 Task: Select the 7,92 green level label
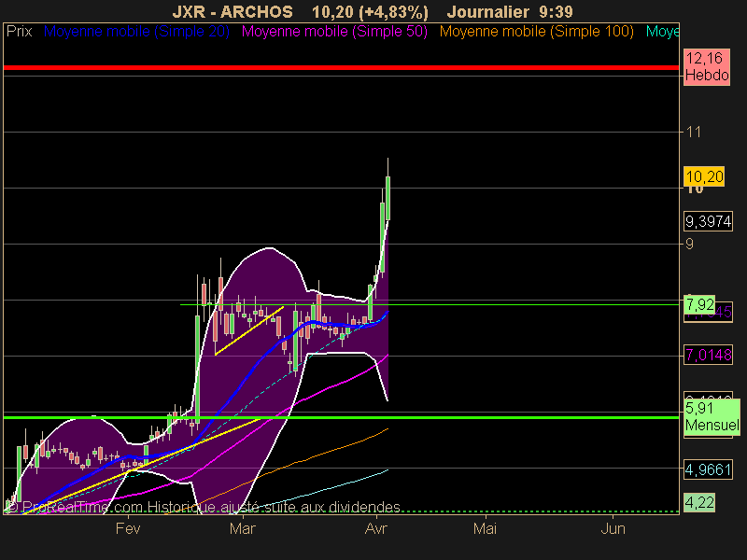click(x=699, y=304)
